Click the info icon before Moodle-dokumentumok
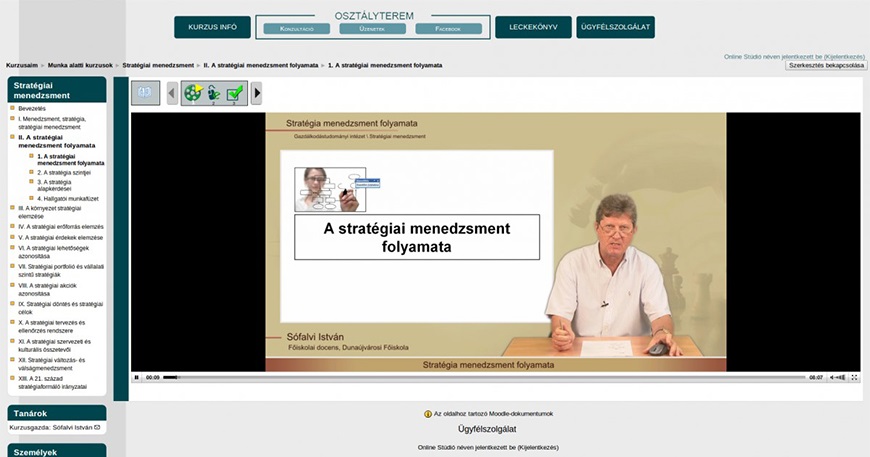Viewport: 870px width, 457px height. (x=428, y=414)
